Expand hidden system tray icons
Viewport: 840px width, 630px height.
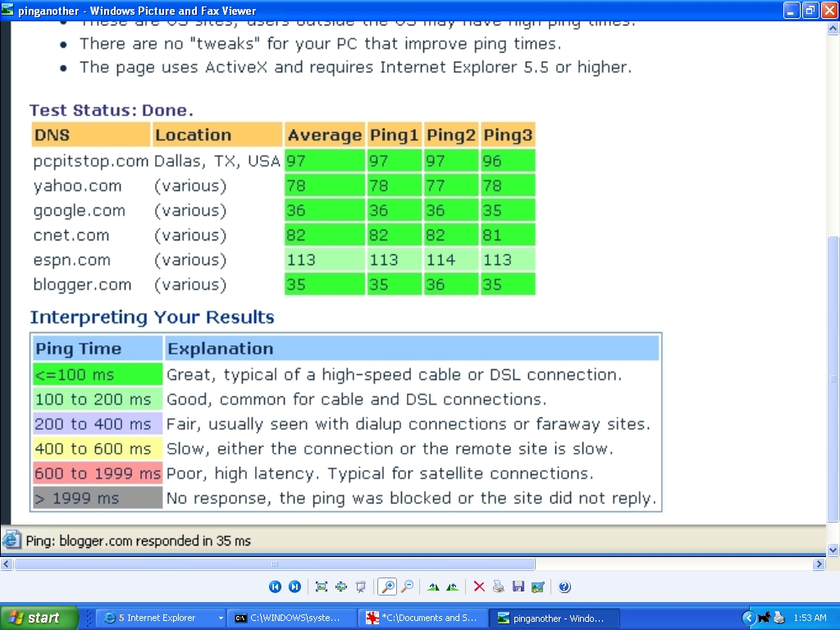(x=748, y=618)
